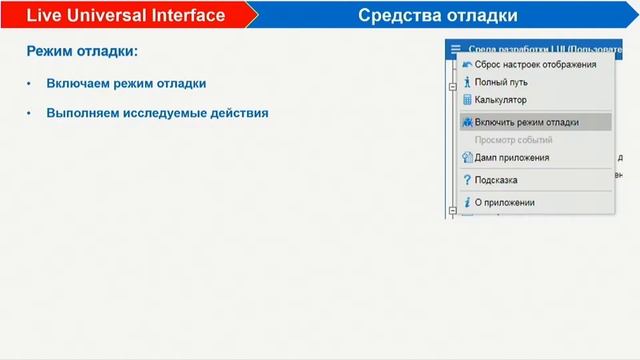Click the Среда разработки LUI window title
This screenshot has height=360, width=640.
(545, 49)
